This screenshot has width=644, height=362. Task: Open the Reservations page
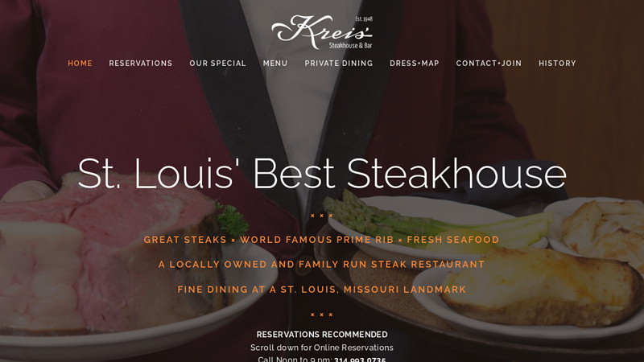click(140, 64)
